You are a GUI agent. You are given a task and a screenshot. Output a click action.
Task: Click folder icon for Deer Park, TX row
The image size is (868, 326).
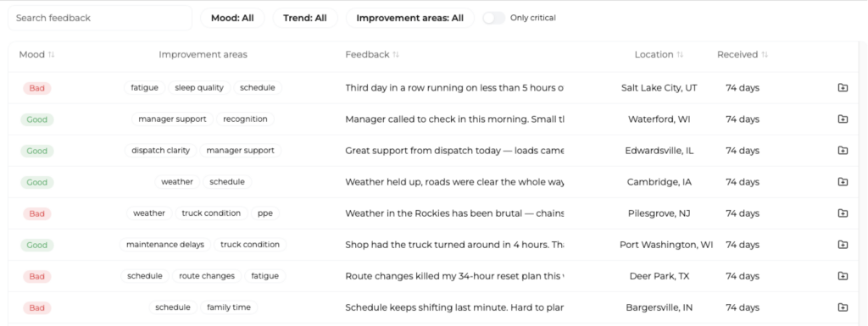coord(843,276)
